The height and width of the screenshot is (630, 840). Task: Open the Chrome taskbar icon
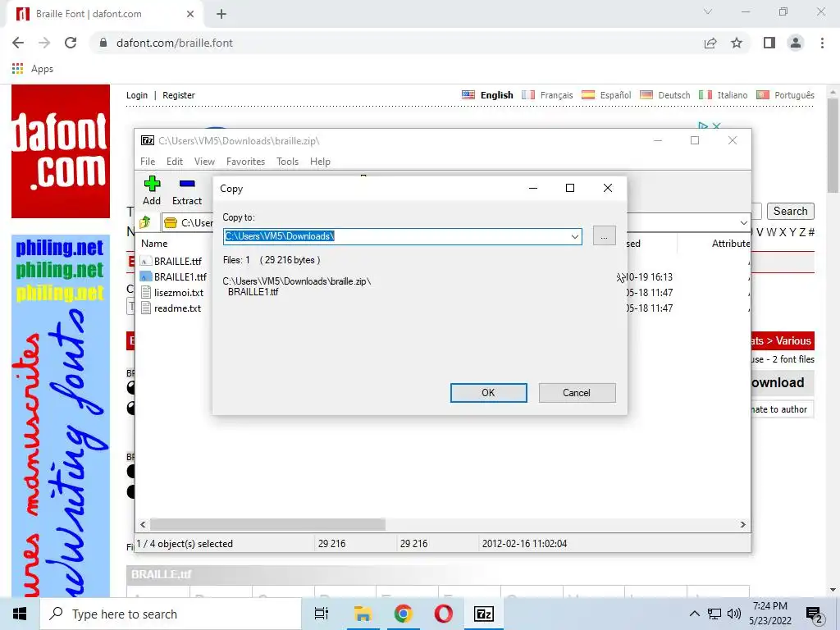pyautogui.click(x=403, y=614)
